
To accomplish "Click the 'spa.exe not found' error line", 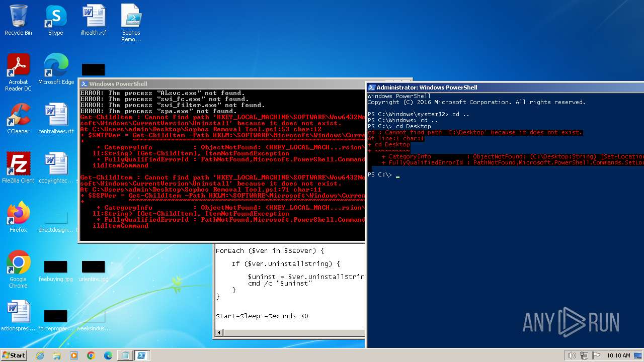I will pyautogui.click(x=158, y=111).
